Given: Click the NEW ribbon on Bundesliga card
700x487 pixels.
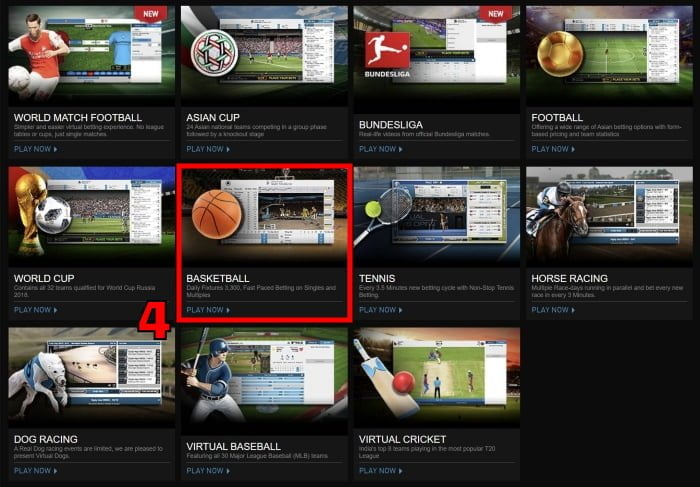Looking at the screenshot, I should (x=496, y=14).
